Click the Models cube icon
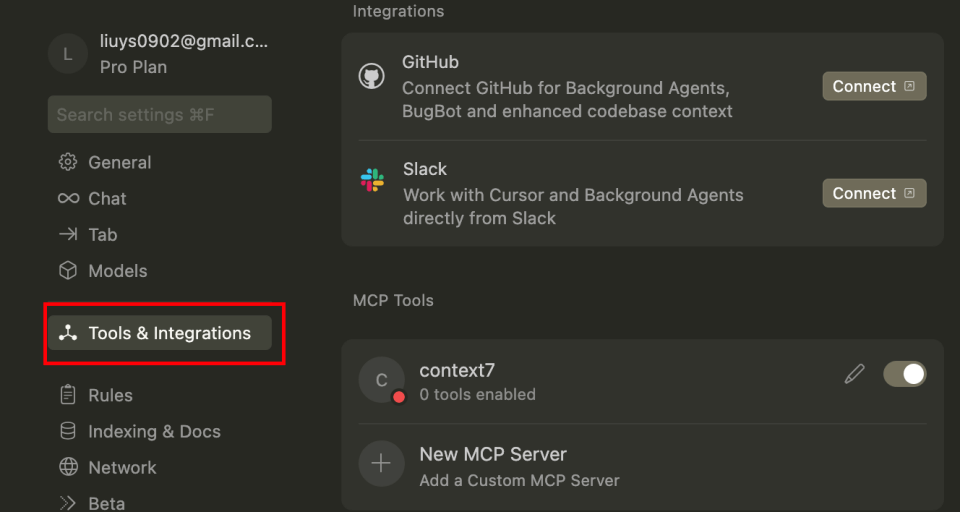This screenshot has height=512, width=960. pyautogui.click(x=68, y=271)
